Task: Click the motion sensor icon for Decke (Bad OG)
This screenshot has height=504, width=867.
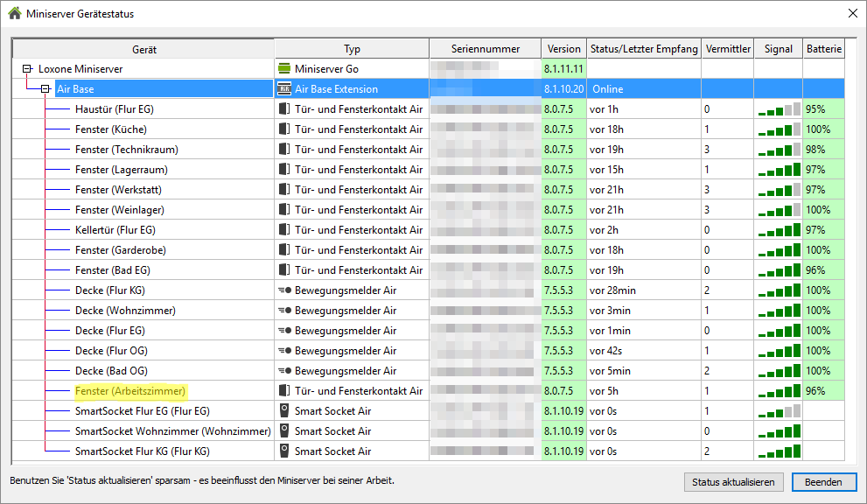Action: (284, 371)
